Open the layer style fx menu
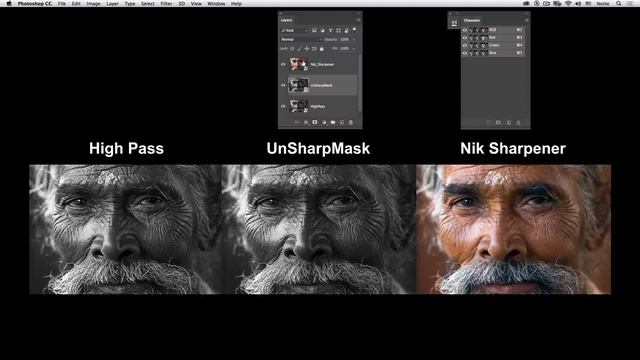Viewport: 640px width, 360px height. [x=306, y=122]
